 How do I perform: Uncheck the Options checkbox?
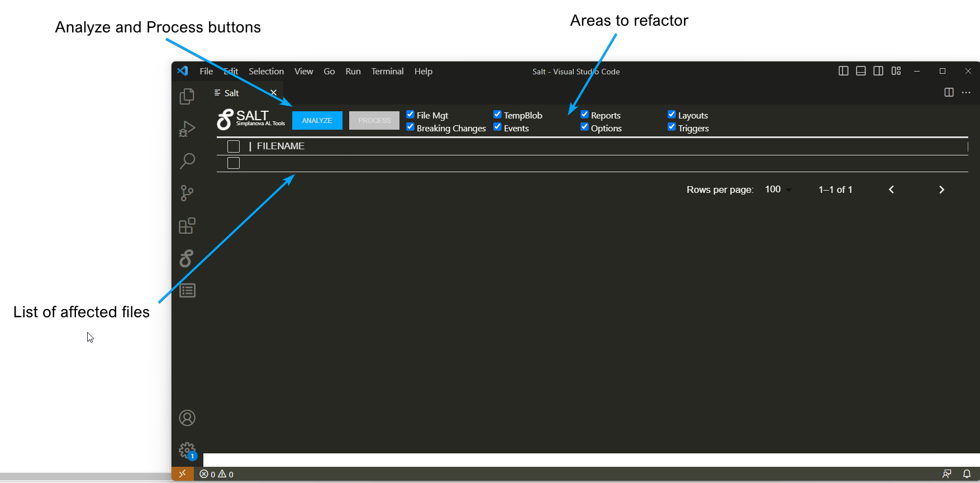(584, 127)
